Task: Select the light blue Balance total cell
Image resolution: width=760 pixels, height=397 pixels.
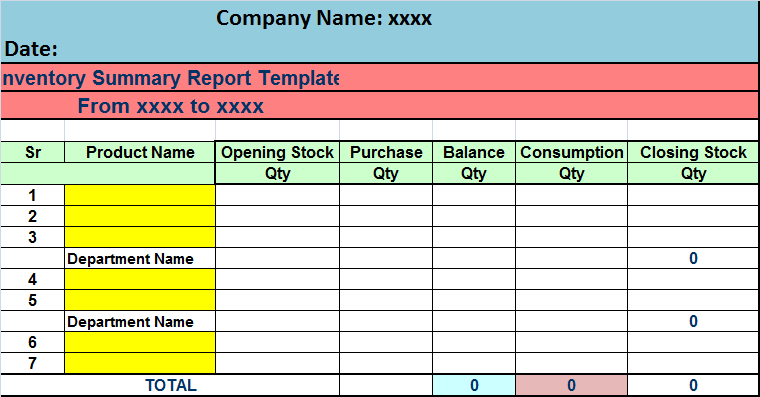Action: click(x=474, y=385)
